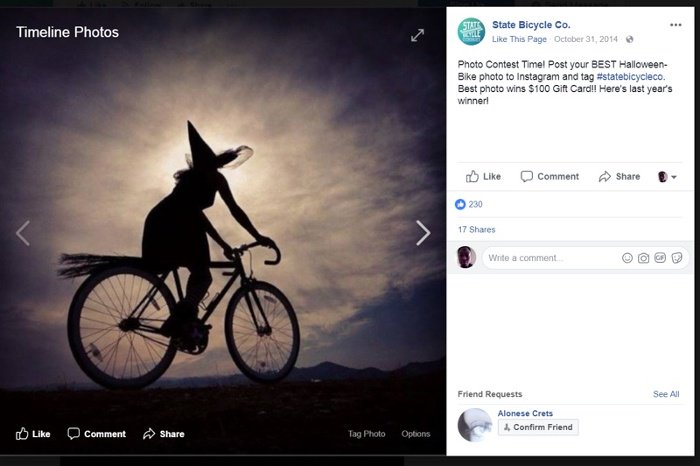Go to the next photo arrow
Image resolution: width=700 pixels, height=466 pixels.
coord(423,233)
